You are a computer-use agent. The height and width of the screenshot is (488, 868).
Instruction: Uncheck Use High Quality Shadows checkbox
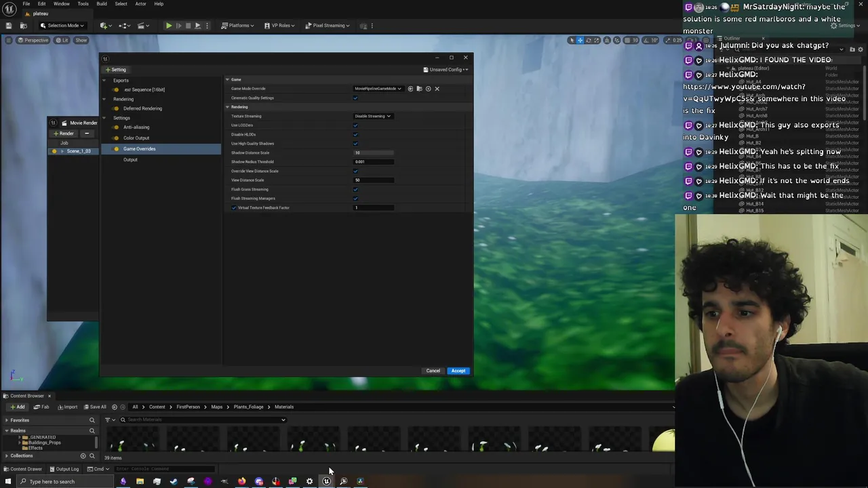coord(355,144)
